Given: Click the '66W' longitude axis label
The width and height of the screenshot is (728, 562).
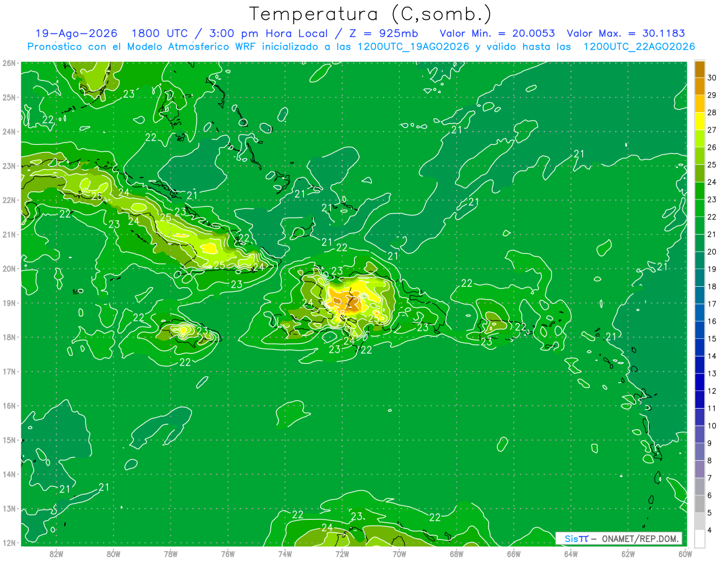Looking at the screenshot, I should [x=514, y=554].
